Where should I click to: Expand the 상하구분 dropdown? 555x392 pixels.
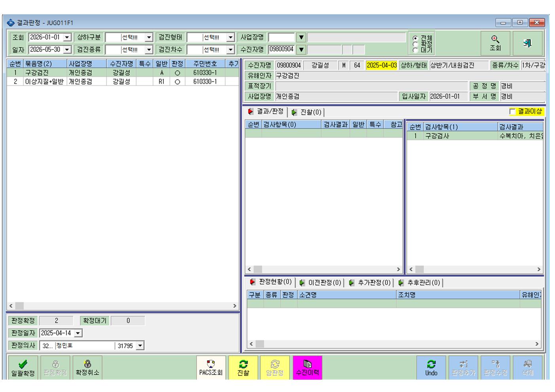click(149, 38)
